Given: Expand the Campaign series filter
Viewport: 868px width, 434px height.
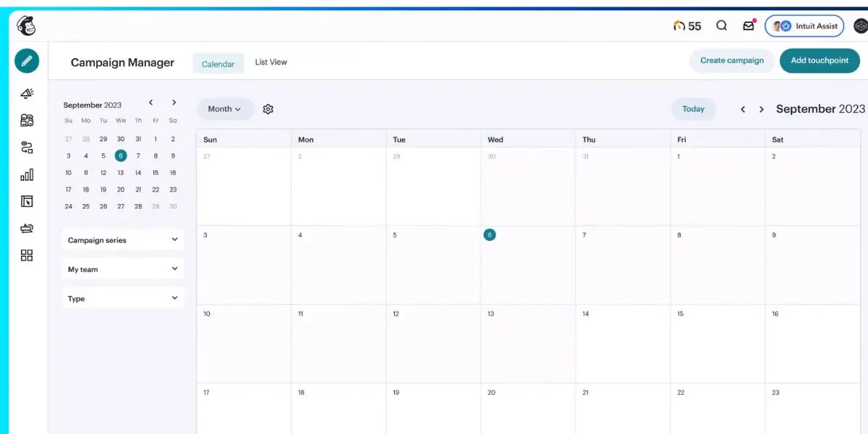Looking at the screenshot, I should coord(123,240).
